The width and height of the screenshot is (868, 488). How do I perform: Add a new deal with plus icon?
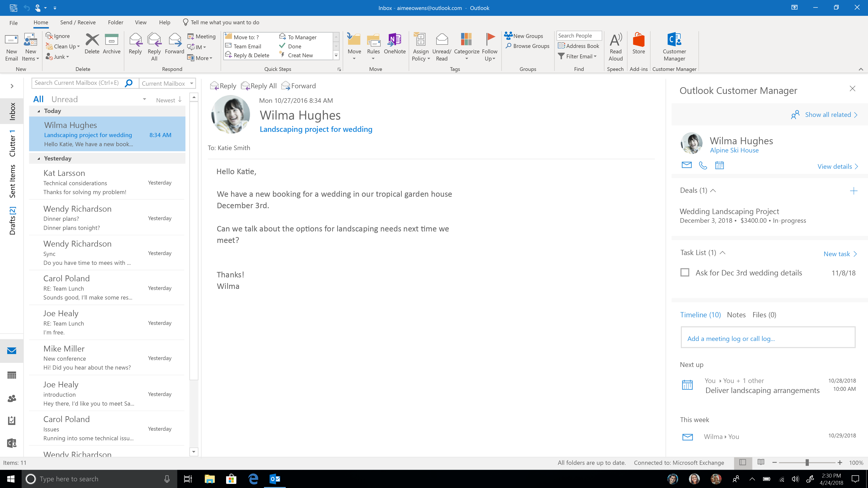pos(853,191)
